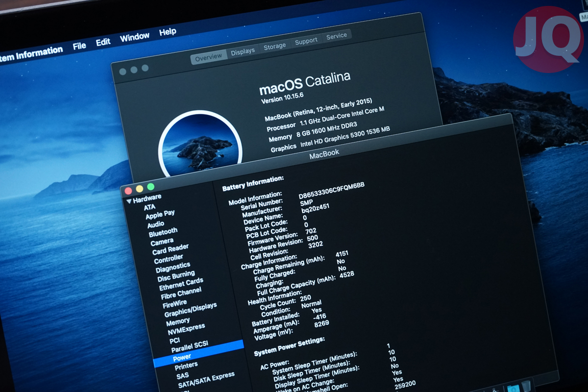Click the red close button of the MacBook window
588x392 pixels.
point(128,192)
